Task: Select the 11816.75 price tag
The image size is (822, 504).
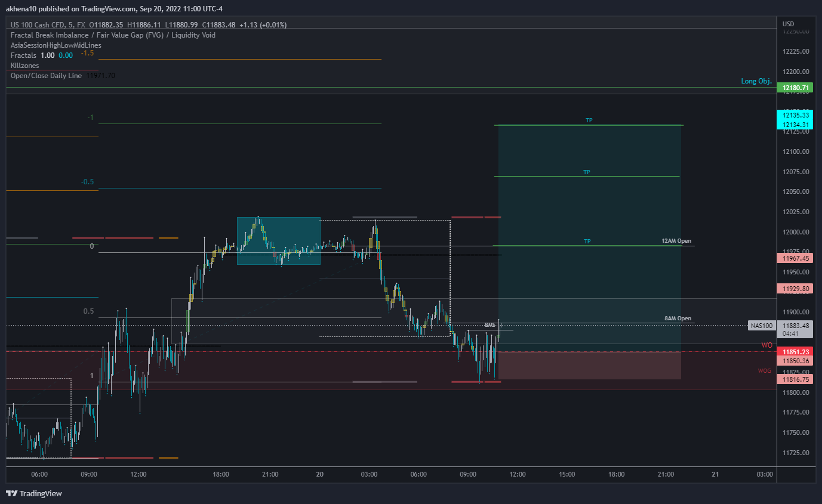Action: (x=795, y=379)
